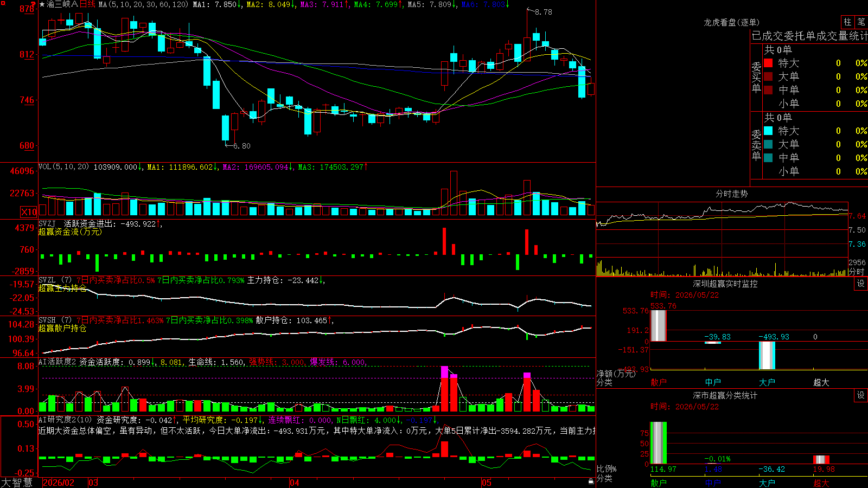Image resolution: width=868 pixels, height=488 pixels.
Task: Click the 小单 row under 委买单
Action: pos(815,104)
